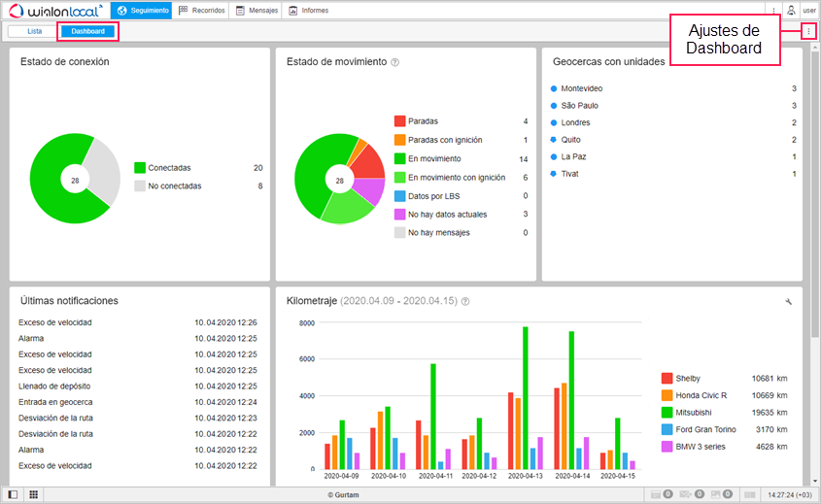Viewport: 821px width, 504px height.
Task: Toggle the side panel icon in bottom bar
Action: pyautogui.click(x=13, y=494)
